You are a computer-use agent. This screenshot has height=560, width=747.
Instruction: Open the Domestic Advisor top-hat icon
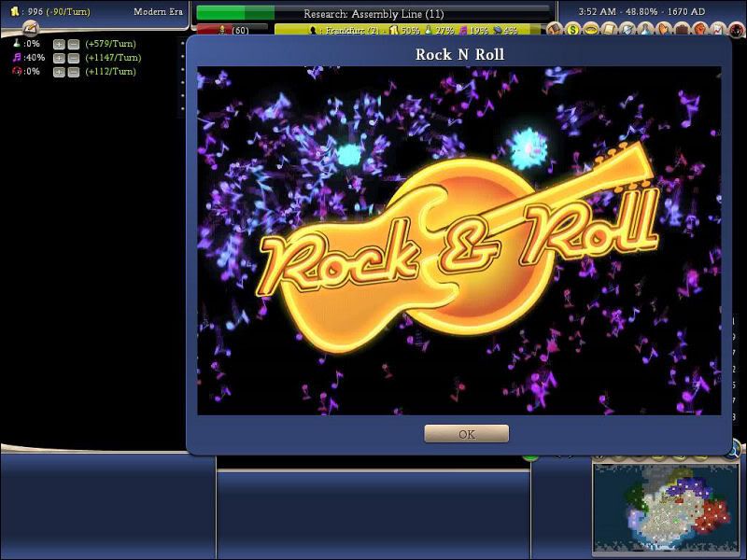555,30
